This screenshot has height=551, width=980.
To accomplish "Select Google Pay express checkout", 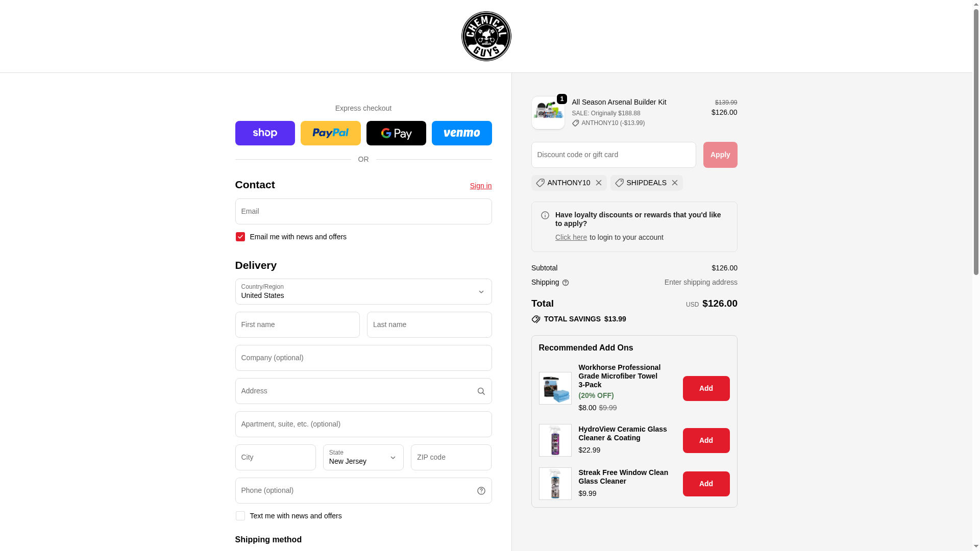I will pos(396,133).
